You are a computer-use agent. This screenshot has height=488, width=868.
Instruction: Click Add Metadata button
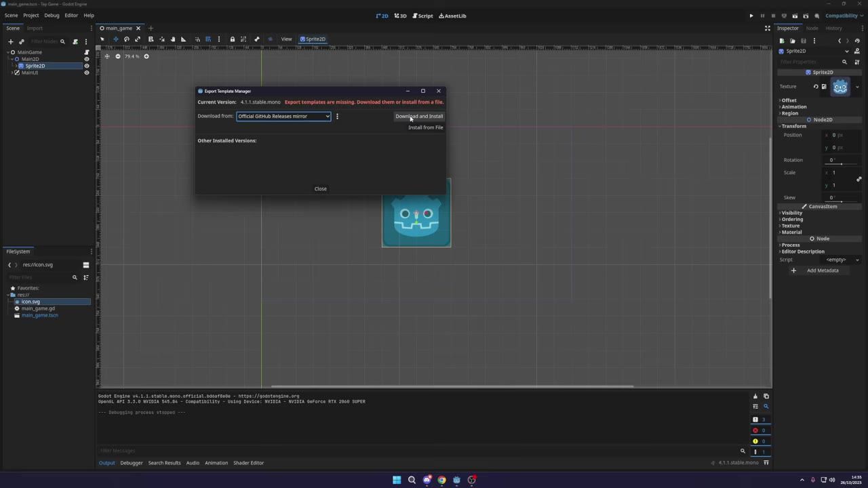[816, 270]
